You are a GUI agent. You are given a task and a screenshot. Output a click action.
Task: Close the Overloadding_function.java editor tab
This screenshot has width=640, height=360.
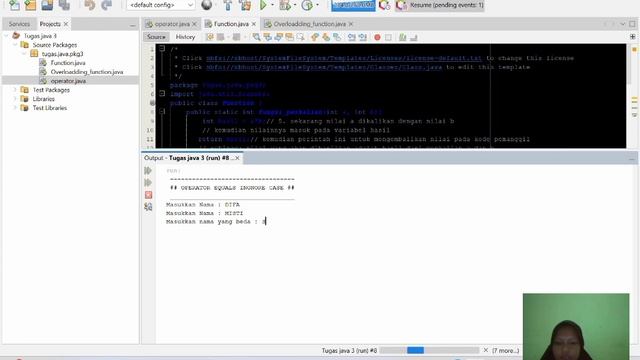(x=351, y=24)
